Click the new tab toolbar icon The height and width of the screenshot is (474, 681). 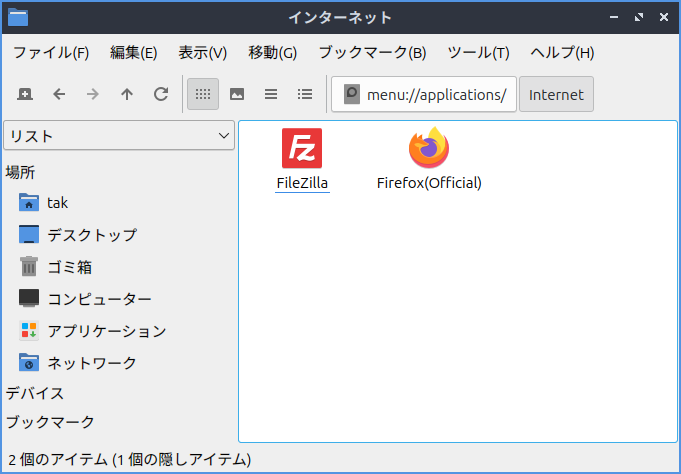pyautogui.click(x=25, y=94)
